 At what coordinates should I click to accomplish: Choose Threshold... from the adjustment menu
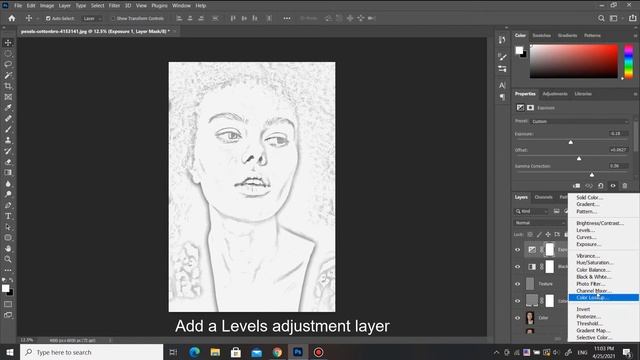click(589, 323)
